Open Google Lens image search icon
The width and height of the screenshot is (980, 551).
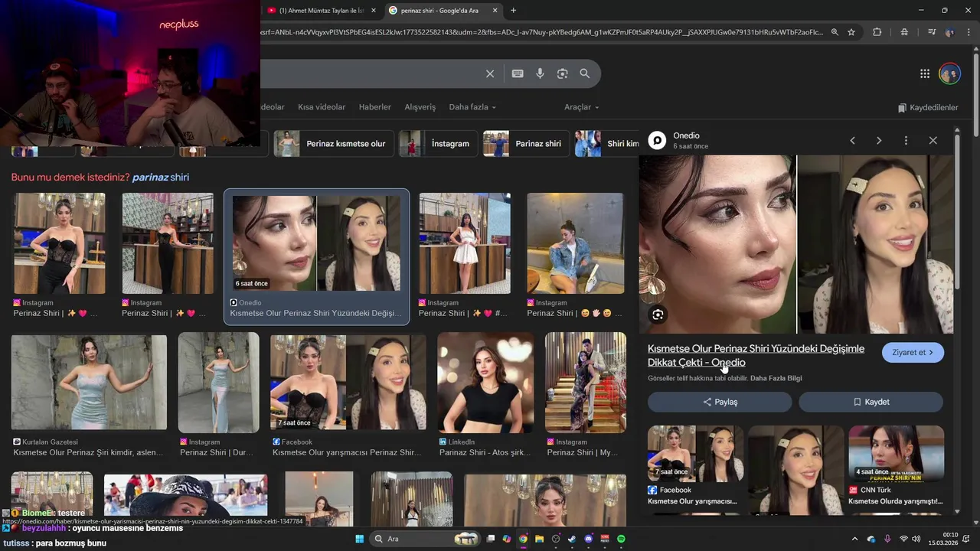click(x=563, y=73)
